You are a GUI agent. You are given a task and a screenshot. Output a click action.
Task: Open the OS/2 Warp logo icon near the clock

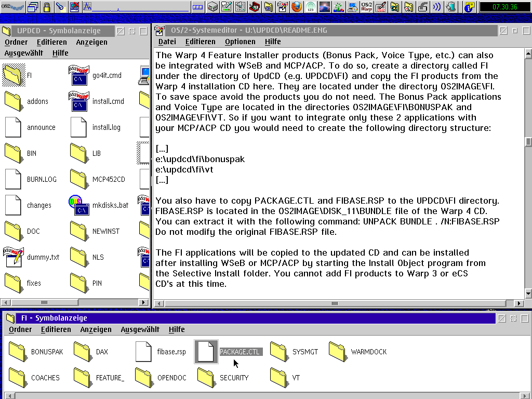pyautogui.click(x=367, y=7)
